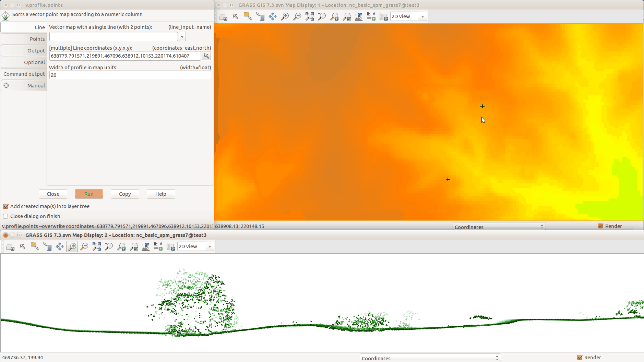Click Select vector features icon in Map Display 2
Viewport: 644px width, 362px height.
[35, 246]
